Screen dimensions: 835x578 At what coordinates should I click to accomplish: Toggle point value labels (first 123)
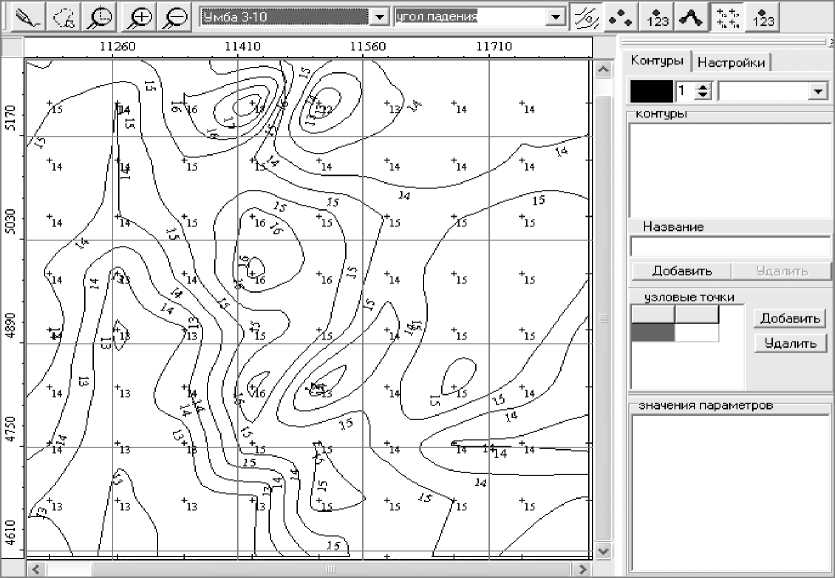[x=657, y=17]
